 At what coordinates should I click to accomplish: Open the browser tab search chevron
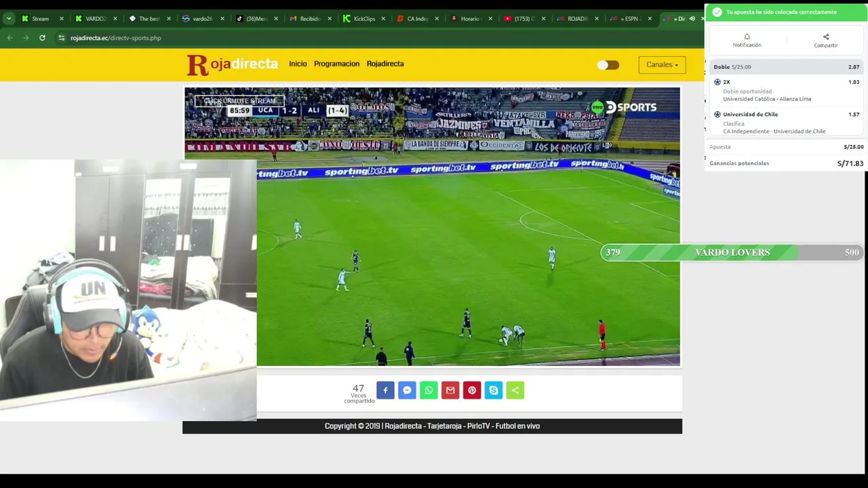pyautogui.click(x=9, y=19)
